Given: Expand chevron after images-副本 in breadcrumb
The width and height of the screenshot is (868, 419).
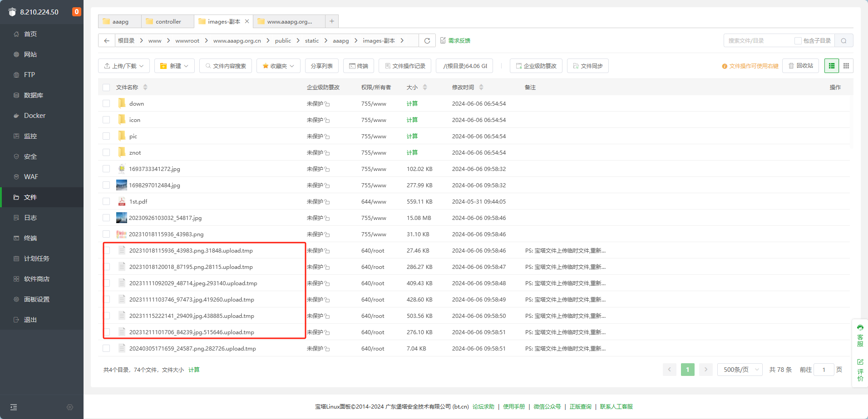Looking at the screenshot, I should [x=402, y=41].
